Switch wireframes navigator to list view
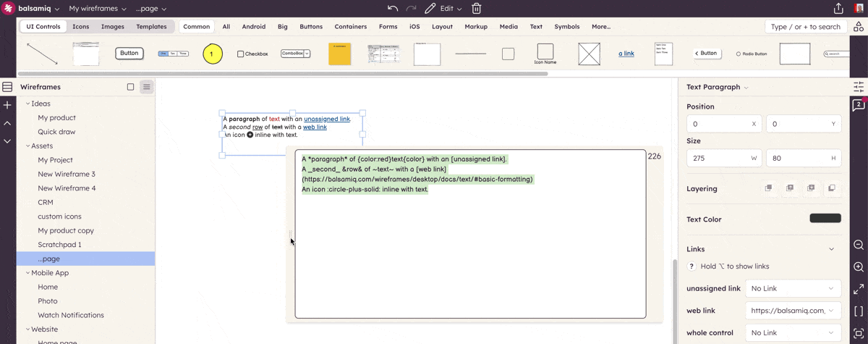The height and width of the screenshot is (344, 868). click(x=146, y=87)
